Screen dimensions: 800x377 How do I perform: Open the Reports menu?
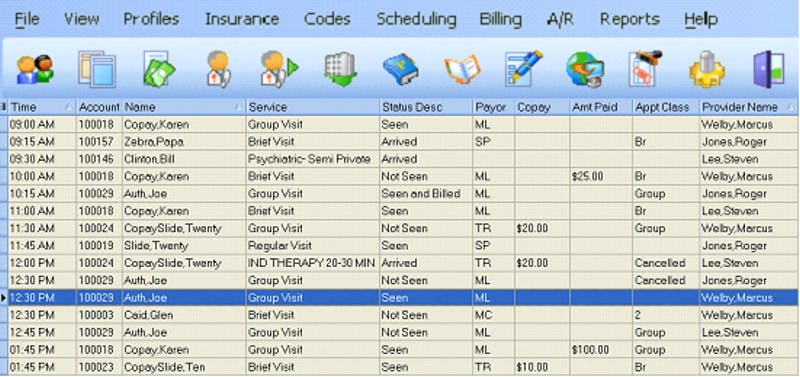click(x=630, y=20)
